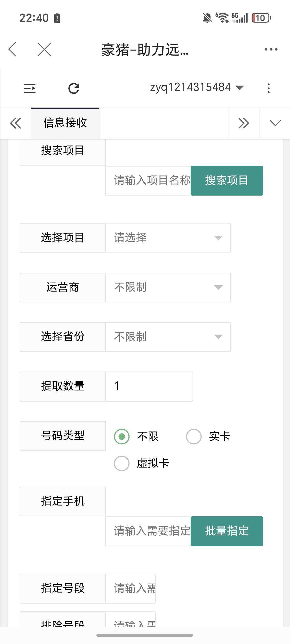Focus the 提取数量 input field

pyautogui.click(x=149, y=386)
